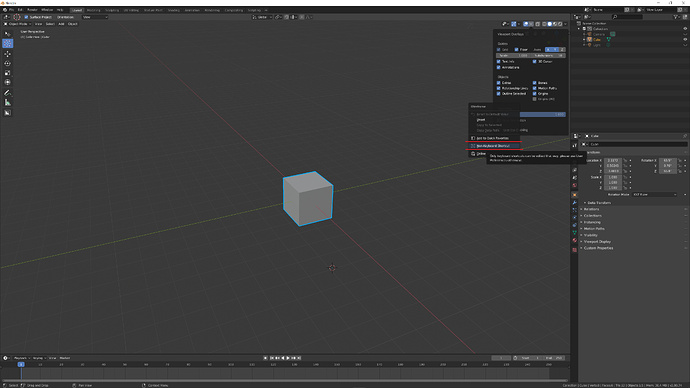The height and width of the screenshot is (388, 690).
Task: Open the View Layer properties tab icon
Action: [575, 170]
